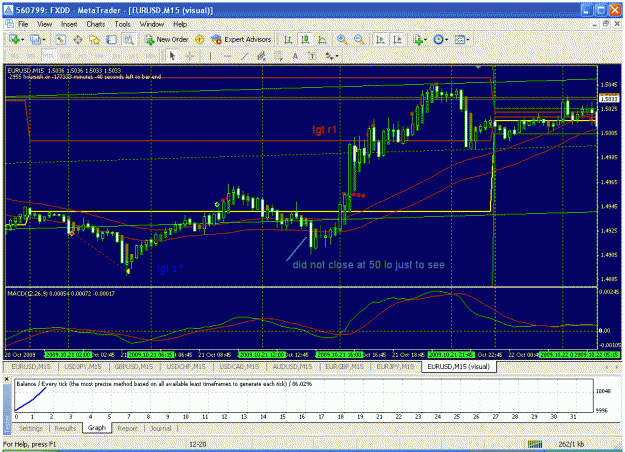Switch to the USDCAD,M15 chart tab
The height and width of the screenshot is (452, 625).
coord(239,366)
